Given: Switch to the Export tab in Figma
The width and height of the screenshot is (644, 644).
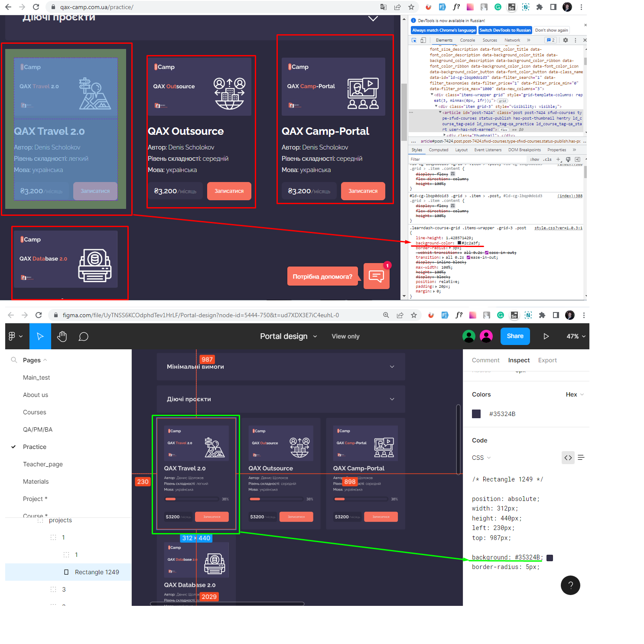Looking at the screenshot, I should point(547,360).
